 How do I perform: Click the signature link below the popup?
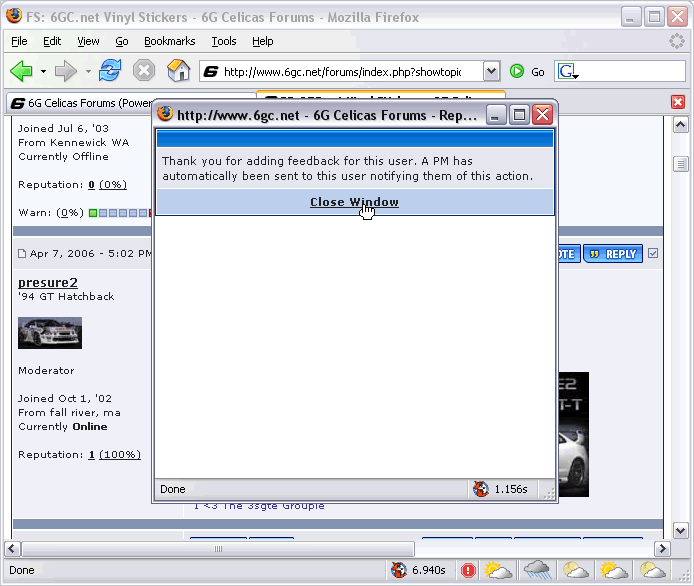coord(259,505)
